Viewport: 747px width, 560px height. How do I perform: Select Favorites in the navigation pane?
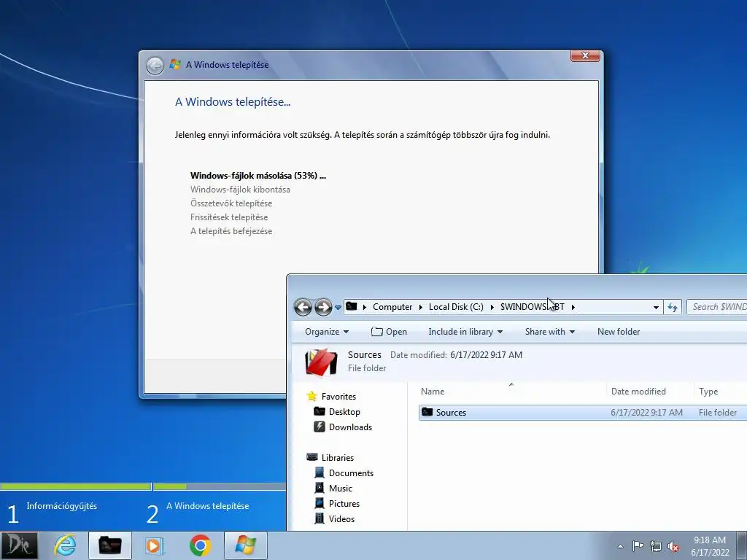(x=338, y=397)
